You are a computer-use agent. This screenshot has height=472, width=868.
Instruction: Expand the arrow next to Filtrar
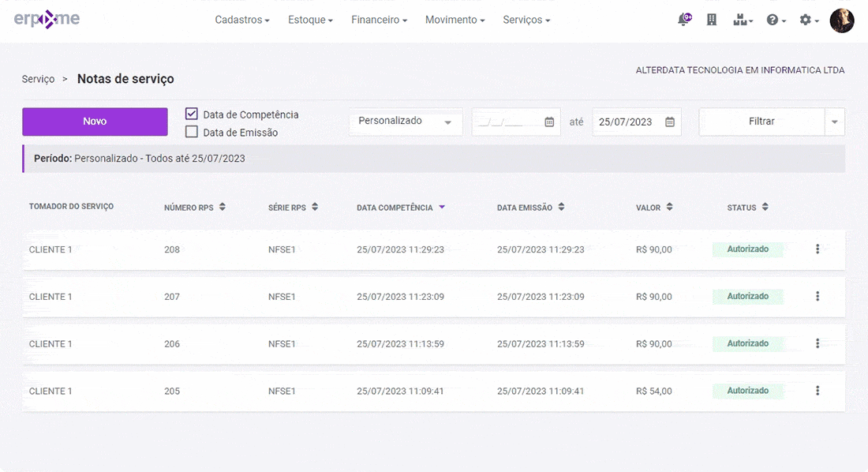(835, 122)
